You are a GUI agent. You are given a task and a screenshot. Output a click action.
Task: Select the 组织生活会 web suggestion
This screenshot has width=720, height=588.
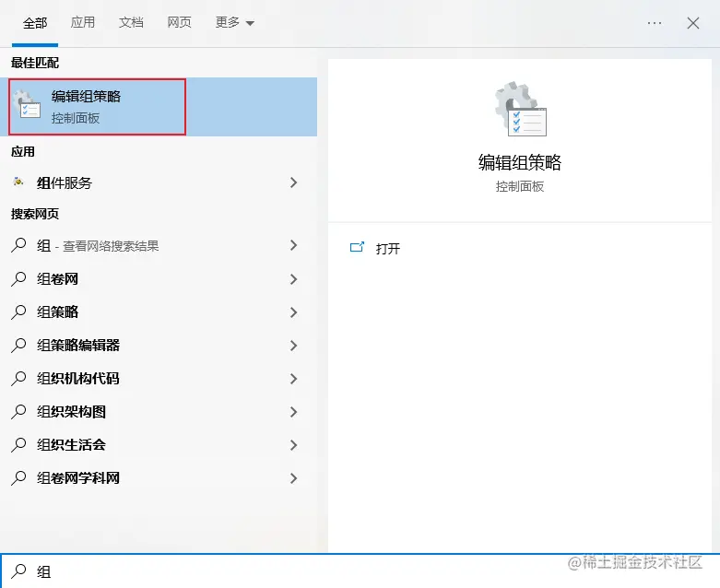click(x=72, y=445)
